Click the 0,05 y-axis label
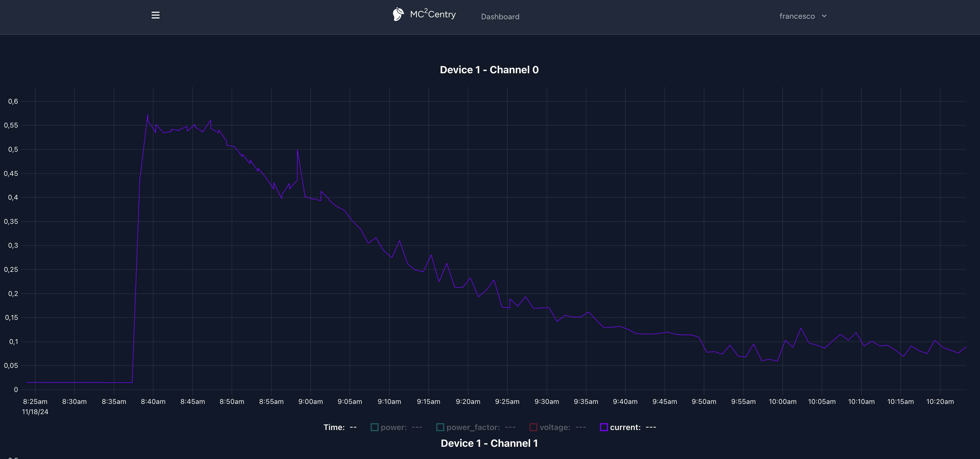 [x=11, y=366]
